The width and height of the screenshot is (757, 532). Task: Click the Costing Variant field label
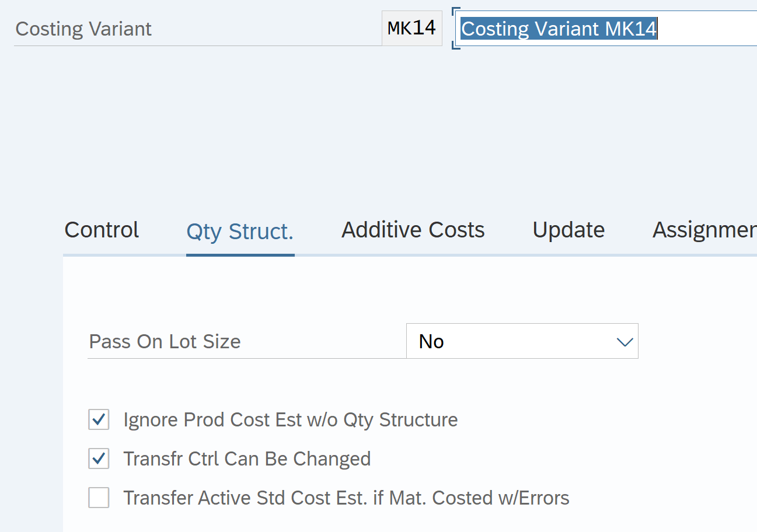coord(83,29)
